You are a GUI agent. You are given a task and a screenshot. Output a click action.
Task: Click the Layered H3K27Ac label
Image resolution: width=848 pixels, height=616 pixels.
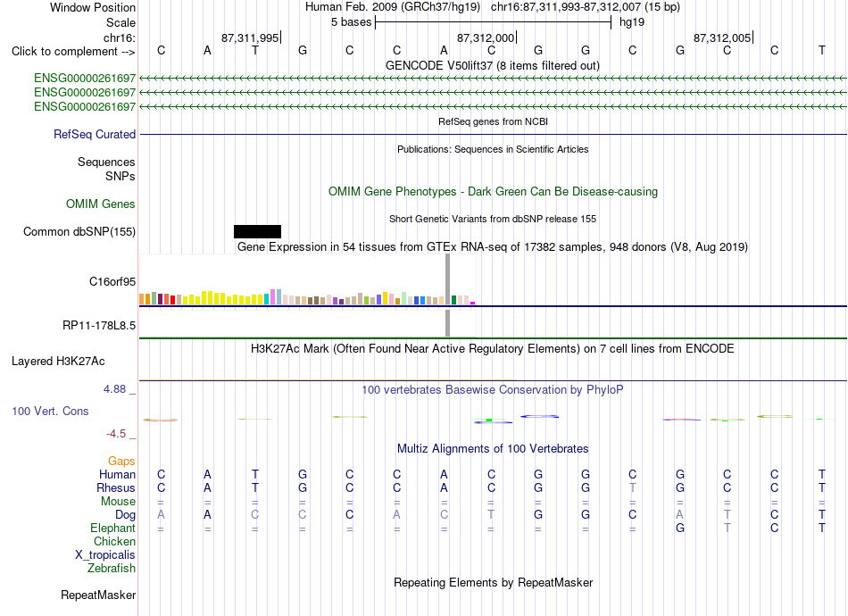tap(58, 362)
